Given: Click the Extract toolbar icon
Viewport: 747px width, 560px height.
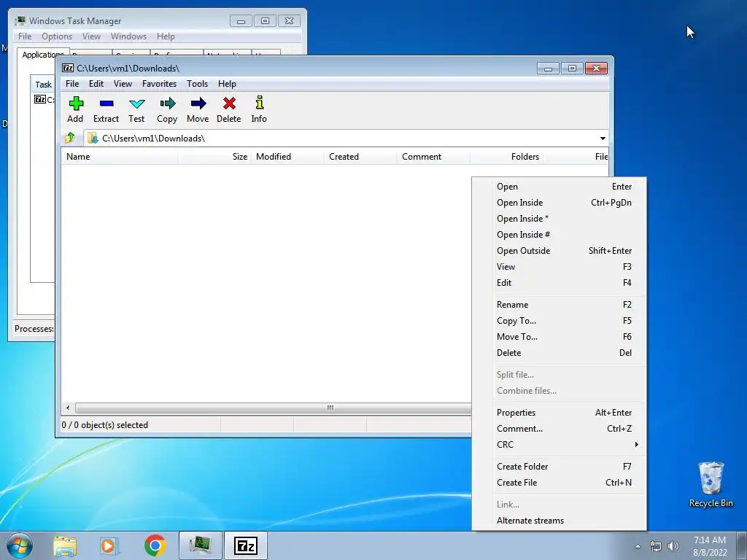Looking at the screenshot, I should click(106, 109).
